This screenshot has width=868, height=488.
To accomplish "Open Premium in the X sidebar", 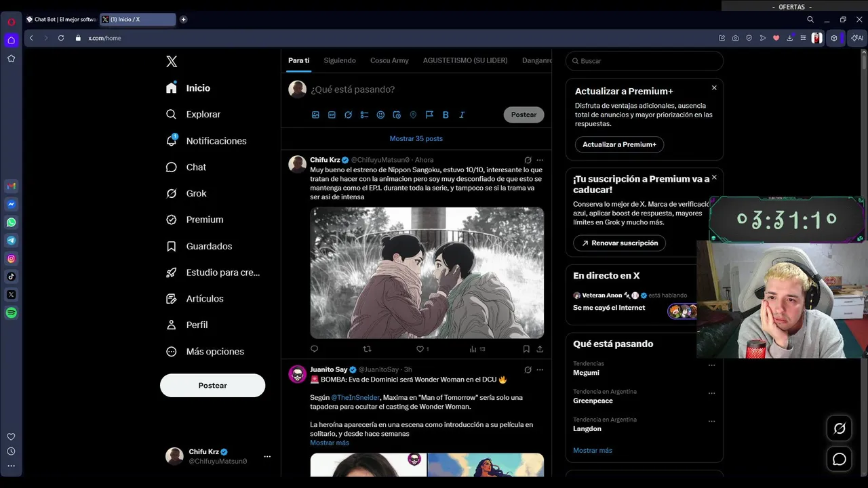I will [195, 220].
